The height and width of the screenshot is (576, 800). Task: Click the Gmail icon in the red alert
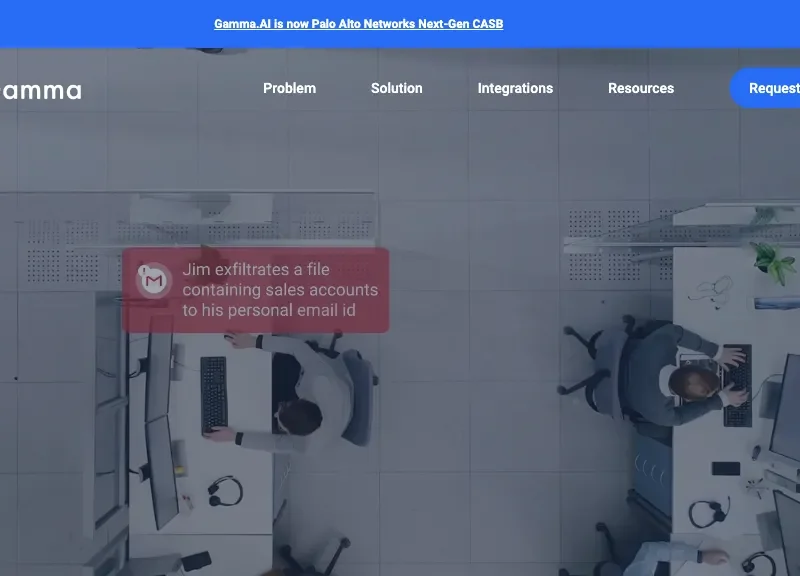[x=153, y=282]
